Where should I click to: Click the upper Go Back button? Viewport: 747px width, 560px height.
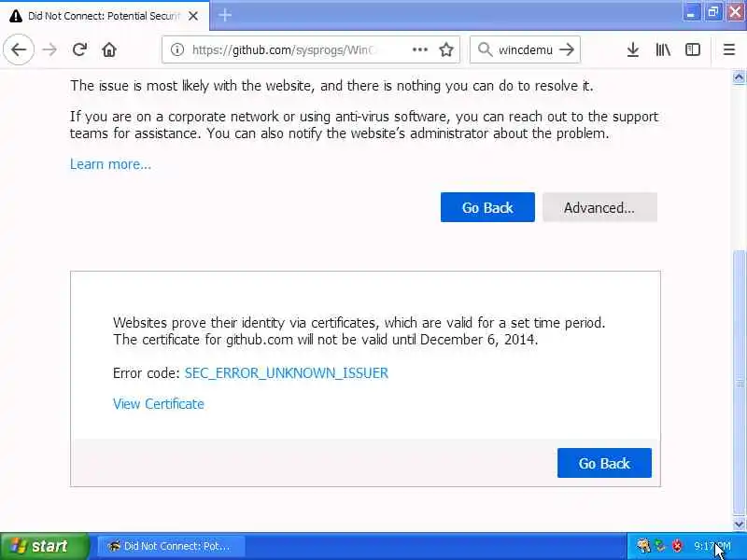click(487, 207)
